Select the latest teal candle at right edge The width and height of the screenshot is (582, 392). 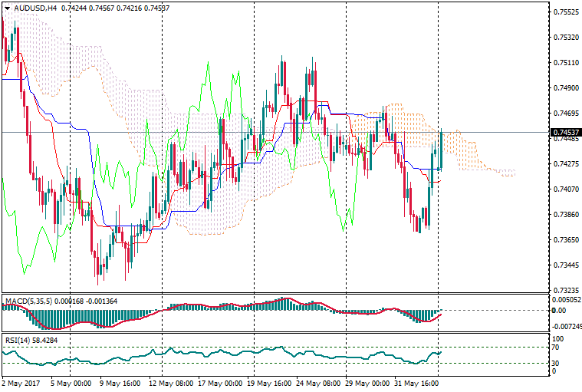pyautogui.click(x=441, y=150)
